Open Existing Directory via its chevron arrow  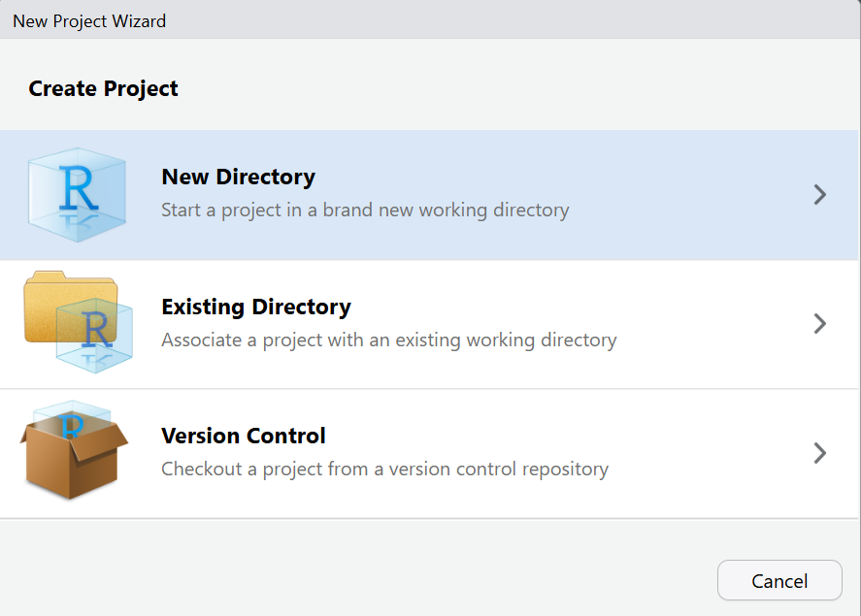820,324
